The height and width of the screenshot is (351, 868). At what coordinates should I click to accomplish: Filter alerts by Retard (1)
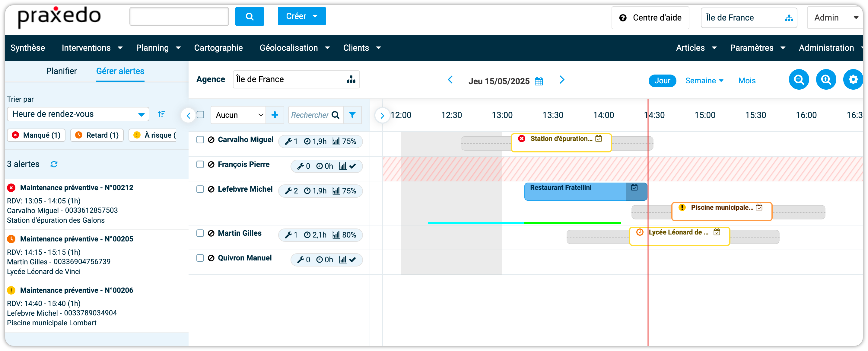tap(97, 135)
